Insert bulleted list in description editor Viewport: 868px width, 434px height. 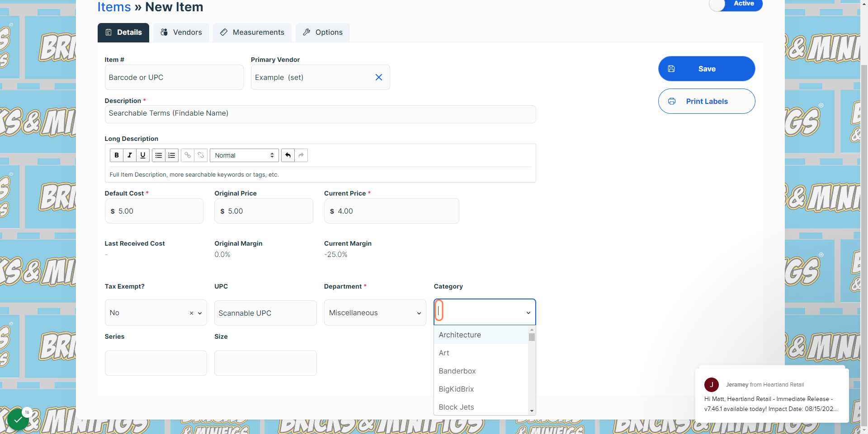pyautogui.click(x=159, y=155)
